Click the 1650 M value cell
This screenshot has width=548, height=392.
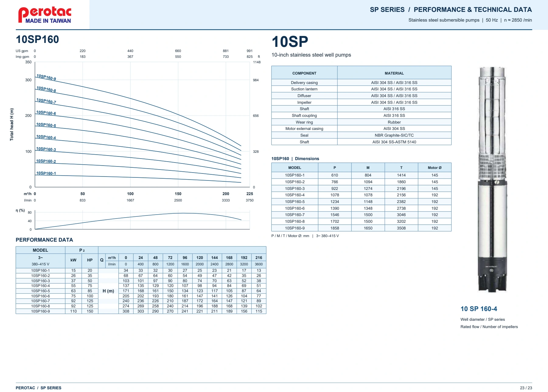368,228
